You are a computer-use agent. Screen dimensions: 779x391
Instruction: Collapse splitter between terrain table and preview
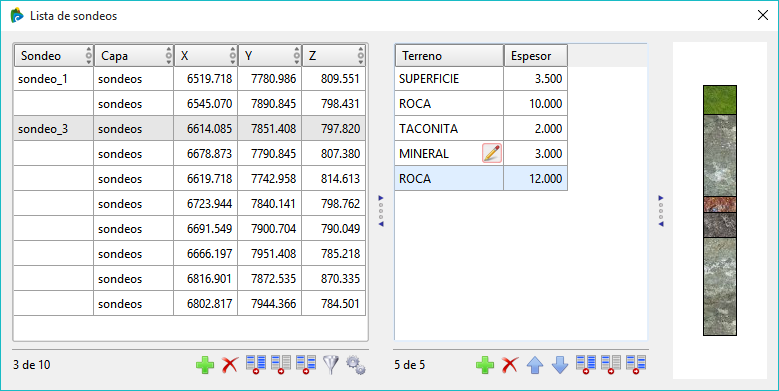(x=661, y=211)
